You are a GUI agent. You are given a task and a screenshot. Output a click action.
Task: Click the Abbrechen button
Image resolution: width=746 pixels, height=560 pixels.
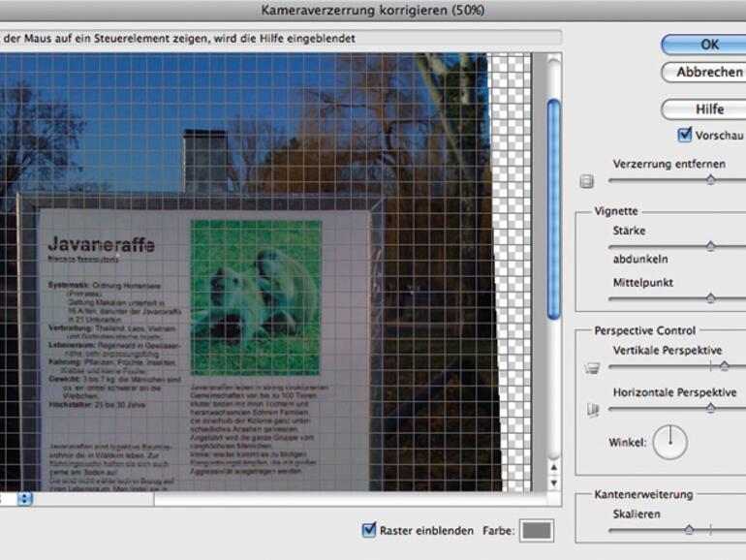pos(704,73)
